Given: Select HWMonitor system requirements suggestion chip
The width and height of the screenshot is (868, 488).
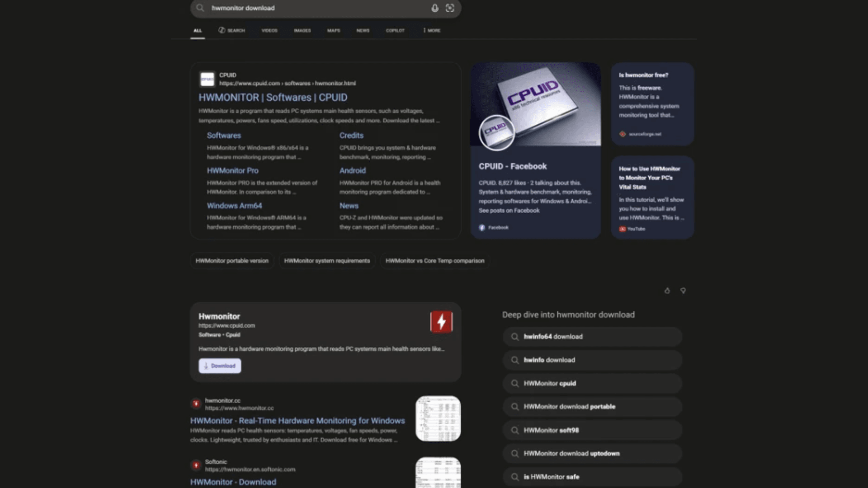Looking at the screenshot, I should (x=327, y=261).
